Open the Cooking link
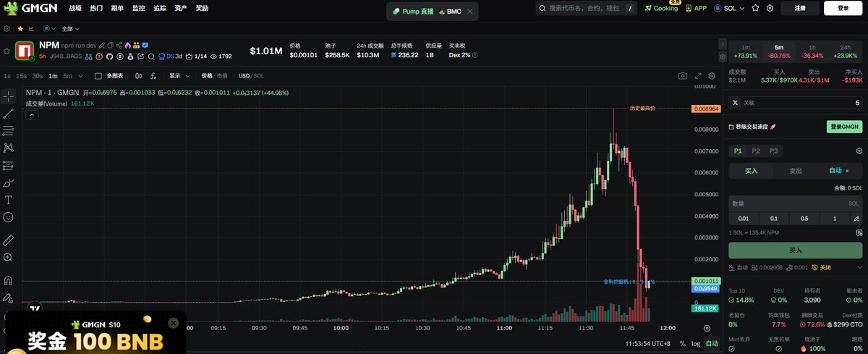The height and width of the screenshot is (354, 868). 661,8
